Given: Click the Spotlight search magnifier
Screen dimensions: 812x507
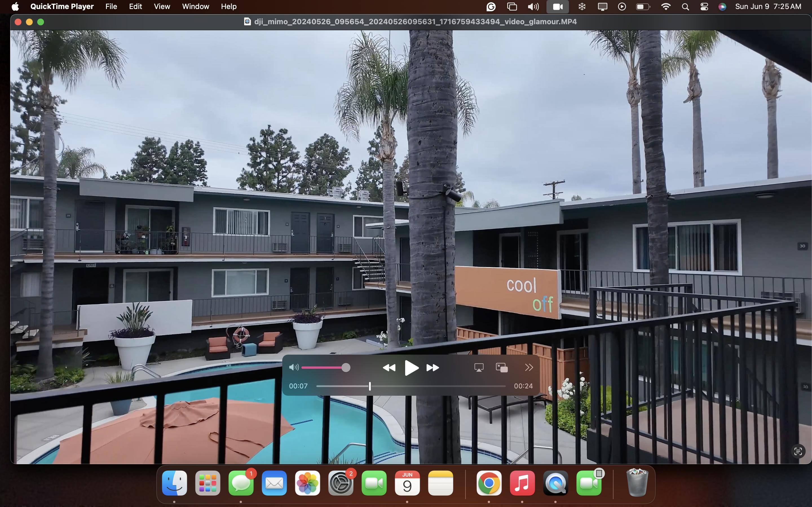Looking at the screenshot, I should [685, 6].
